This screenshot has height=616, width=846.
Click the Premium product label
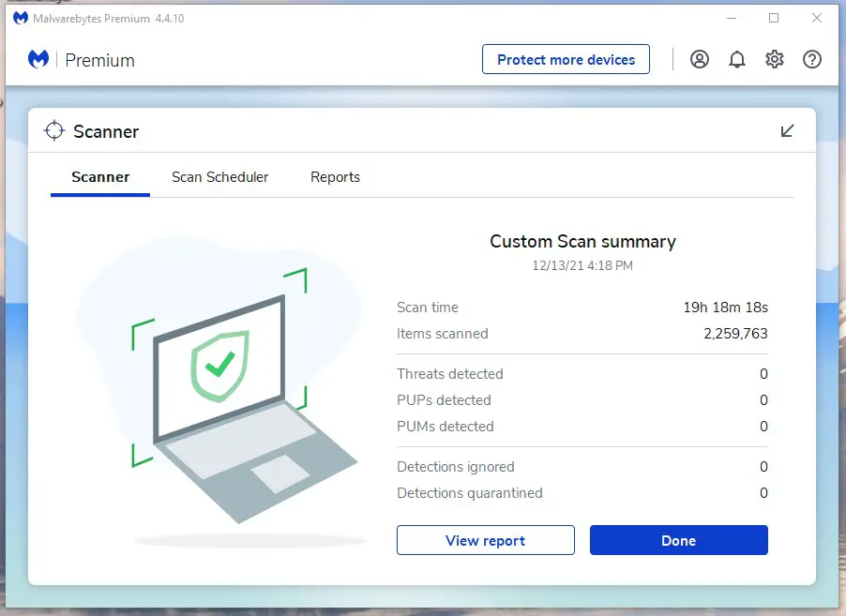[99, 60]
